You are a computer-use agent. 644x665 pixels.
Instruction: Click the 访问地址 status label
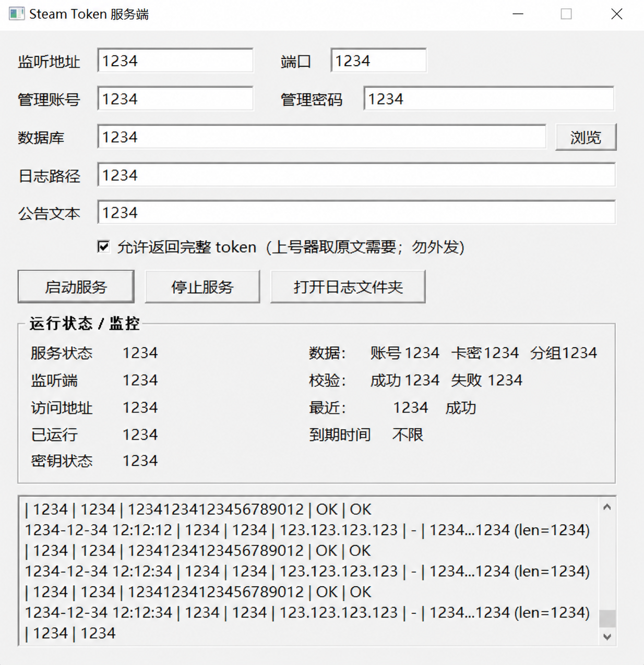(62, 407)
